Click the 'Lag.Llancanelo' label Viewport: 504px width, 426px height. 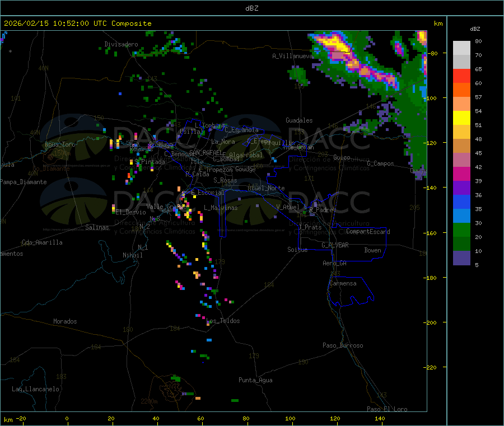(x=36, y=389)
